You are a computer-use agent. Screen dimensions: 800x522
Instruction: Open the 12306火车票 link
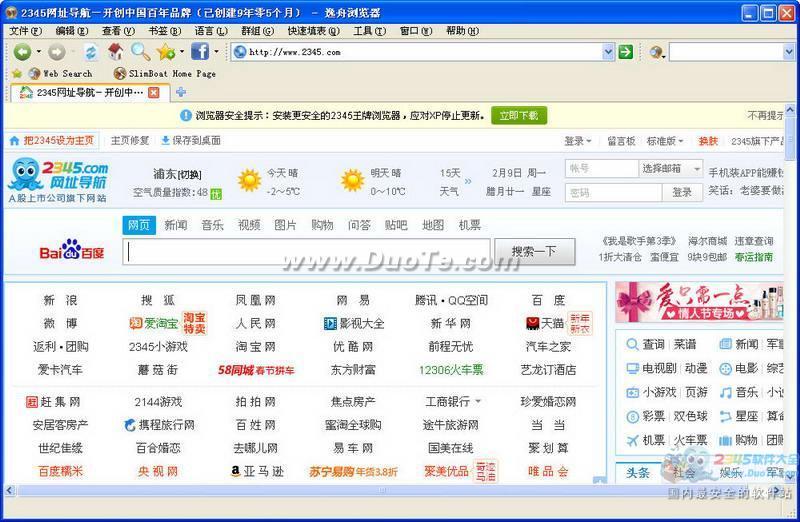coord(451,370)
